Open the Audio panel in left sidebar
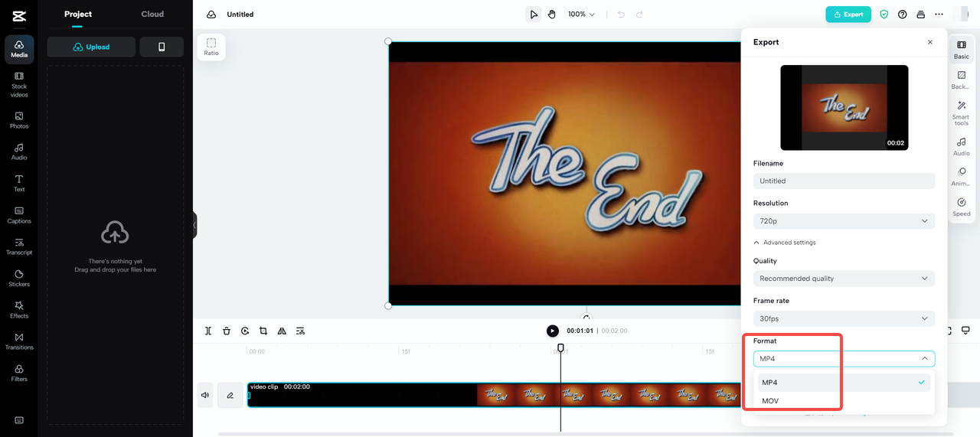 pyautogui.click(x=19, y=152)
